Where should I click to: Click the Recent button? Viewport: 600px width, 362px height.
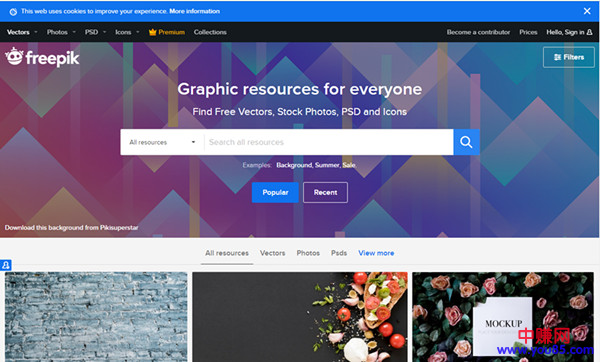tap(325, 192)
